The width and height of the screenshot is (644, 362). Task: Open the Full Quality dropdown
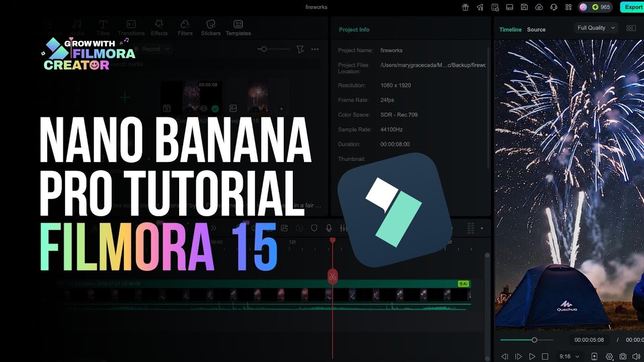pyautogui.click(x=596, y=28)
